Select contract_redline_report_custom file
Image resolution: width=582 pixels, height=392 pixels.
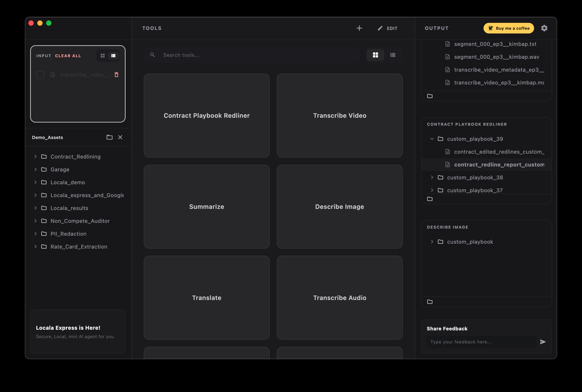click(486, 165)
